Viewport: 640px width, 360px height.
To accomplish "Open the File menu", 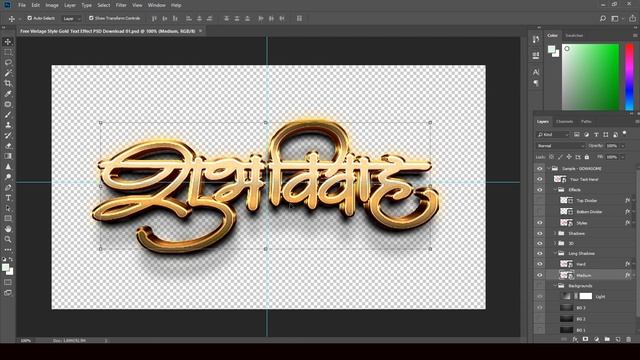I will click(x=22, y=5).
